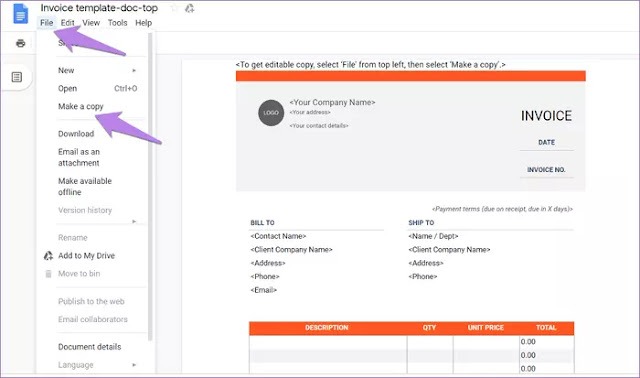Screen dimensions: 640x378
Task: Open the File menu
Action: coord(47,23)
